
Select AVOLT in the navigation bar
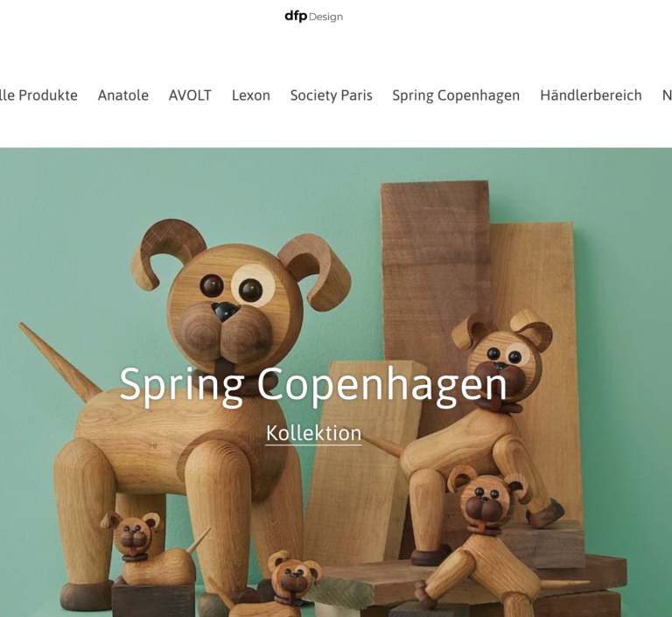190,95
